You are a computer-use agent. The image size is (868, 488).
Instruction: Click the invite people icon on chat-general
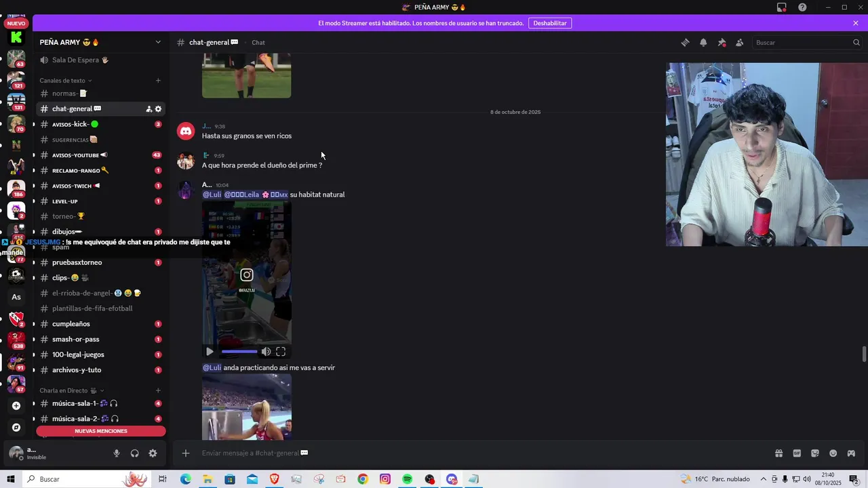[x=149, y=109]
